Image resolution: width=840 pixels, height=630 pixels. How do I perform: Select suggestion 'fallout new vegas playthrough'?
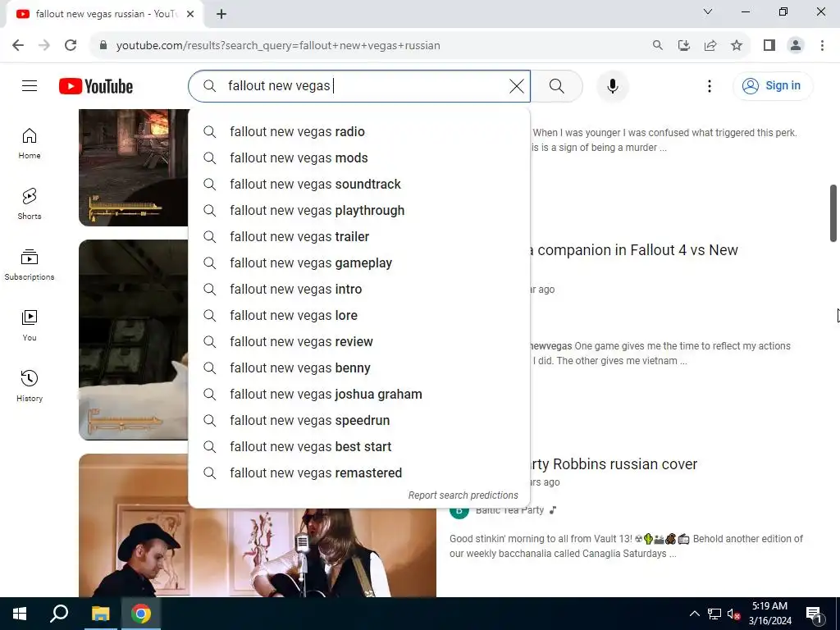359,210
